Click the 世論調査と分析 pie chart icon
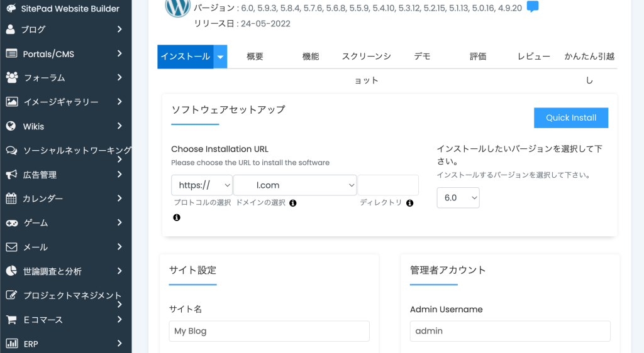This screenshot has height=353, width=644. click(x=11, y=271)
